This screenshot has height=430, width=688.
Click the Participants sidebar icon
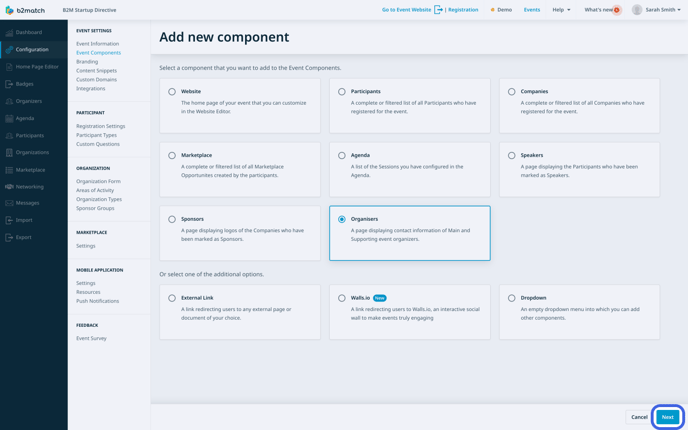(9, 136)
